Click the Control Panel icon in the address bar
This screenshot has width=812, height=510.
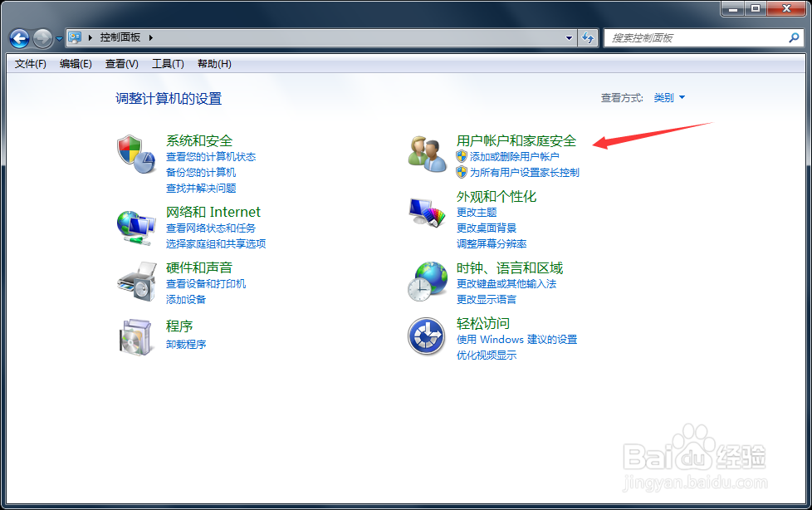(x=76, y=37)
